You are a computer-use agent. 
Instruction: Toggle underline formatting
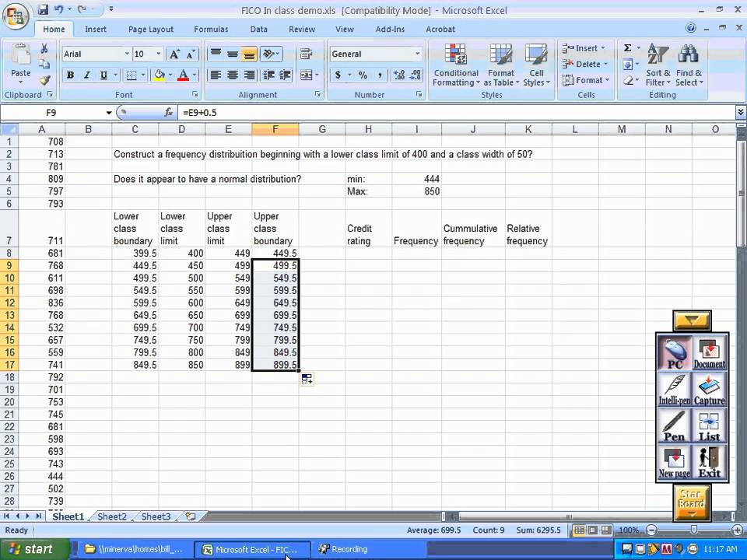(x=103, y=75)
